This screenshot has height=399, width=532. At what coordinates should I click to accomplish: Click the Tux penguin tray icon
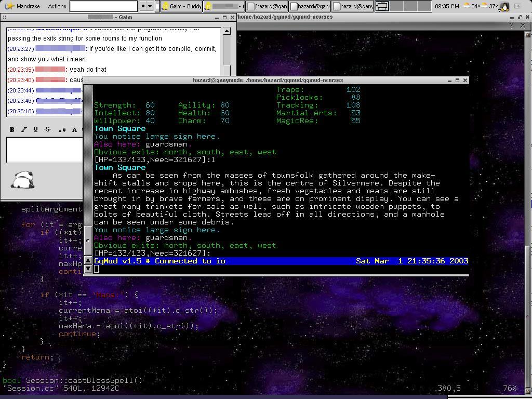504,6
